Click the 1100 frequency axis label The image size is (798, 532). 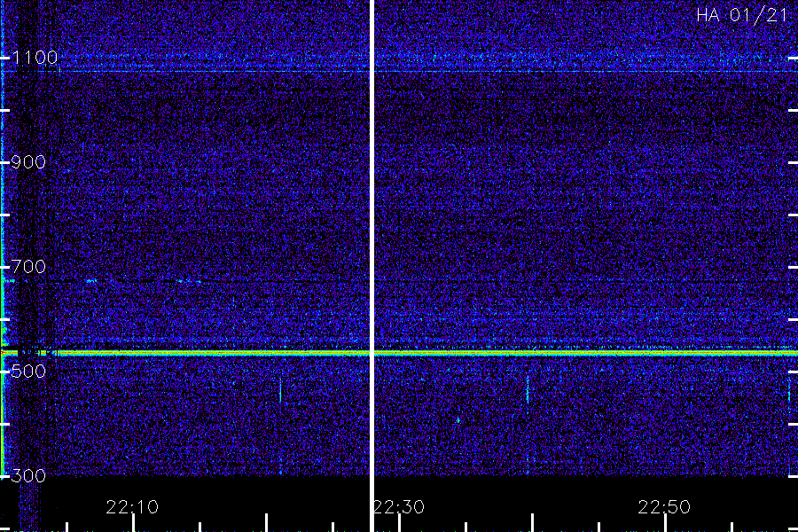[35, 58]
